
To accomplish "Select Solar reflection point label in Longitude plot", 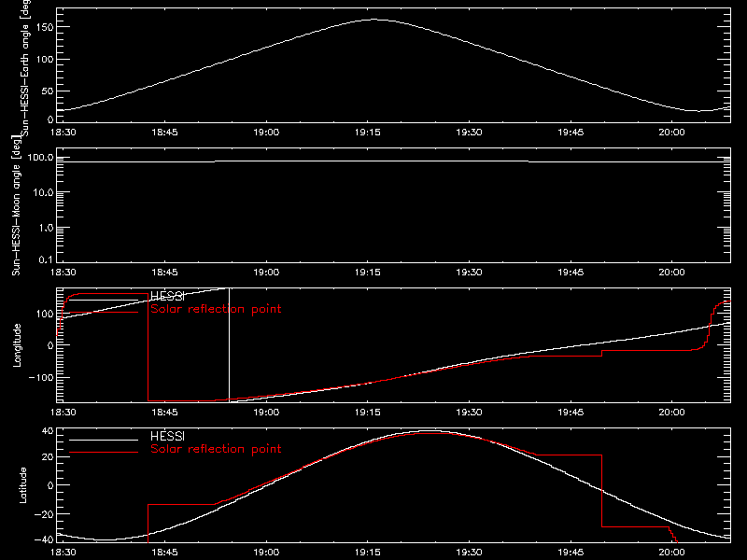I will point(216,309).
